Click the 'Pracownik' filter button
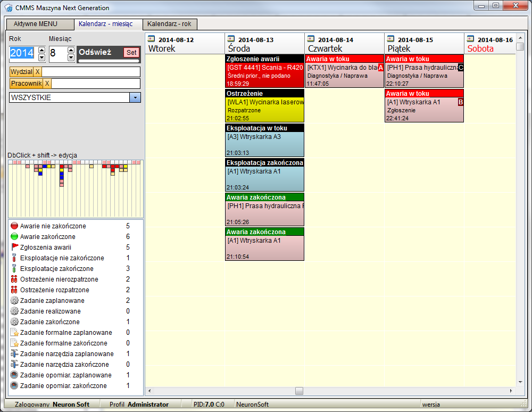532x412 pixels. (27, 84)
